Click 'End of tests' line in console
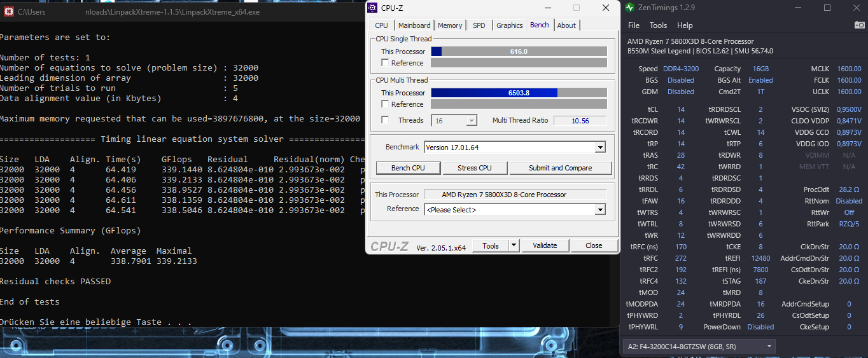Image resolution: width=868 pixels, height=358 pixels. [x=30, y=301]
